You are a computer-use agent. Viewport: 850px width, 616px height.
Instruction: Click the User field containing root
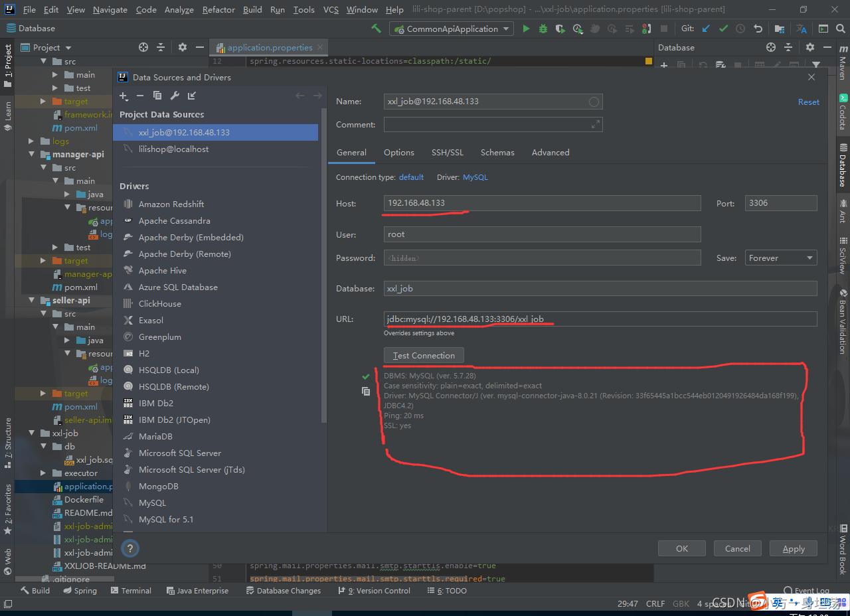pos(542,234)
